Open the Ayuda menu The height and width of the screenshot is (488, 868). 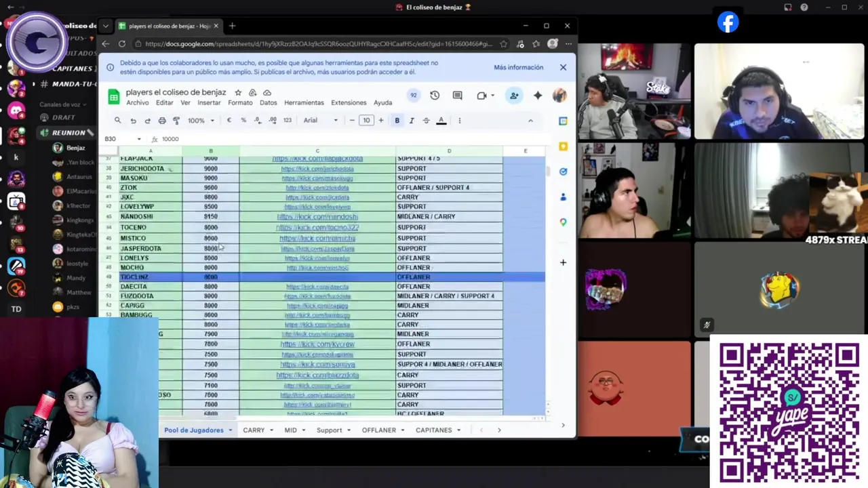point(383,103)
